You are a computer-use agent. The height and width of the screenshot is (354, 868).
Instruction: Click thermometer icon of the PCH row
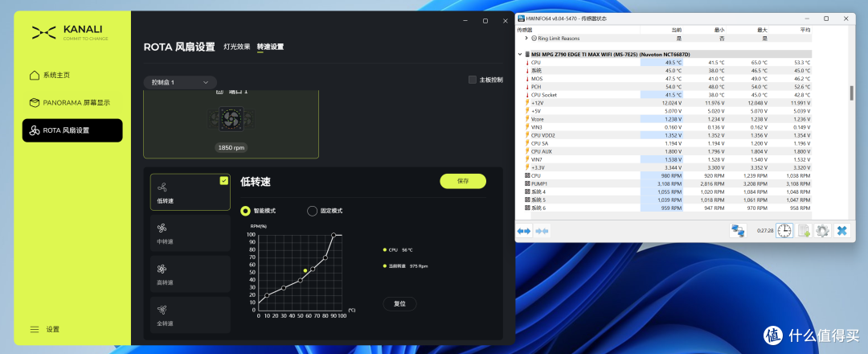click(527, 87)
